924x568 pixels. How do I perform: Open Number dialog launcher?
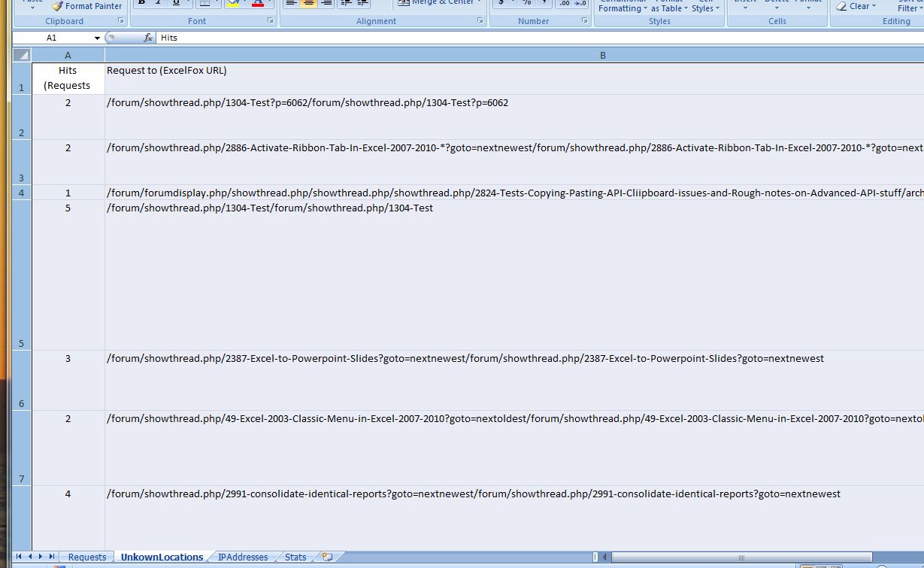585,21
